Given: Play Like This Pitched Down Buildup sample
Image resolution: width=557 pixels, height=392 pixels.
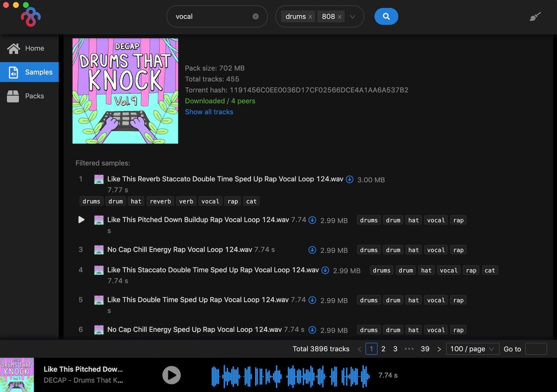Looking at the screenshot, I should coord(81,220).
